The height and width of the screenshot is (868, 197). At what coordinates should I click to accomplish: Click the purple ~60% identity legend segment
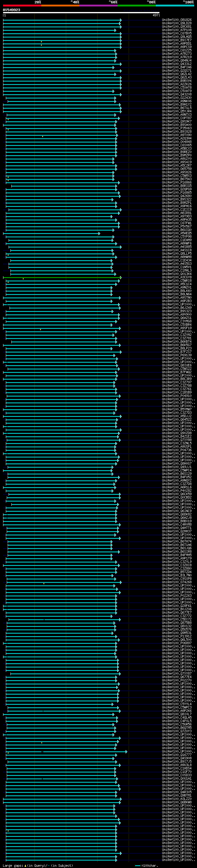(99, 6)
